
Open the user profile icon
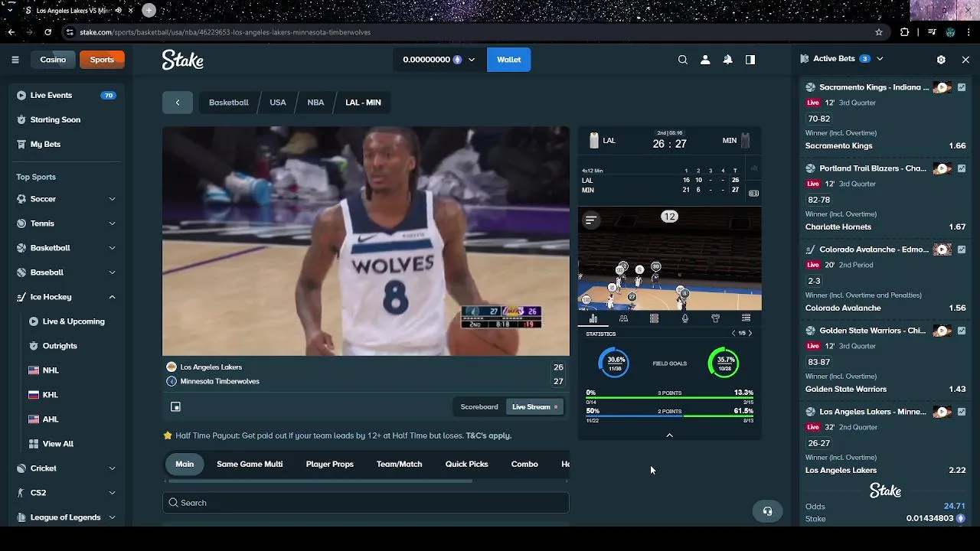click(705, 60)
